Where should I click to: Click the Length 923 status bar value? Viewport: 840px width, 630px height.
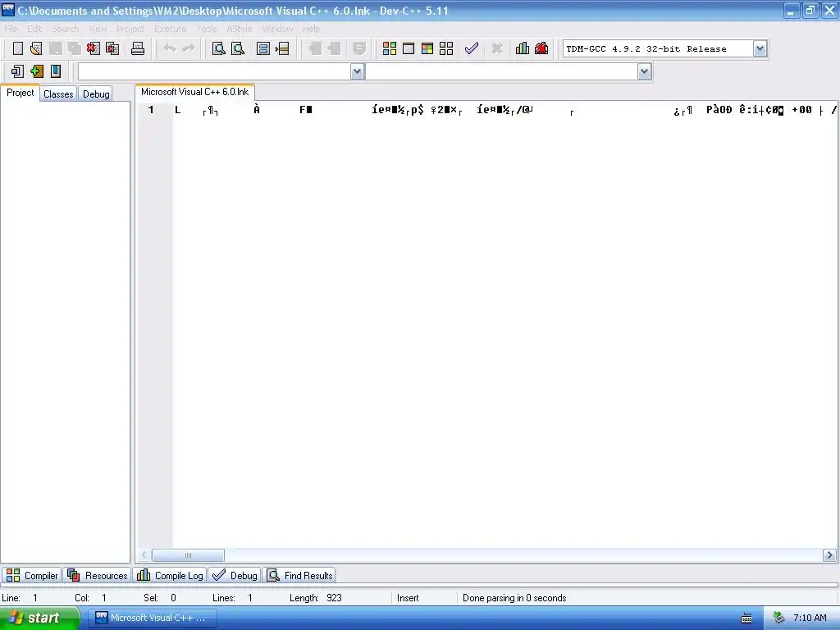point(334,598)
